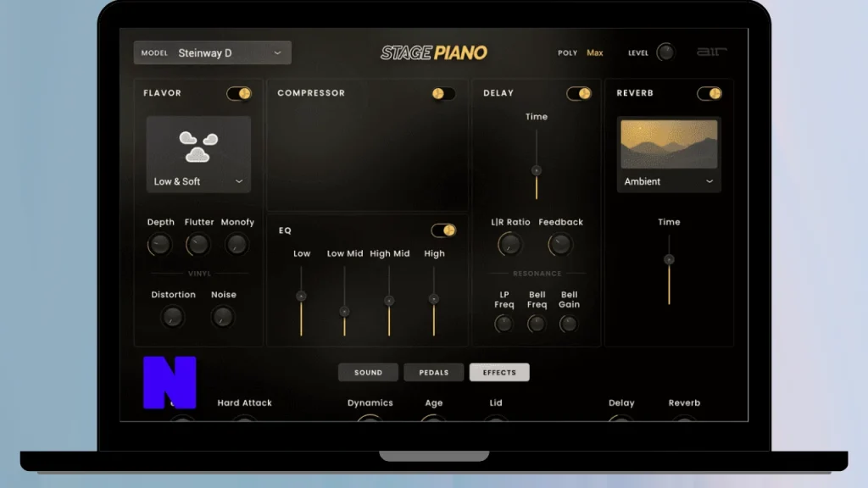Click the Flutter knob
Image resolution: width=868 pixels, height=488 pixels.
click(x=198, y=245)
